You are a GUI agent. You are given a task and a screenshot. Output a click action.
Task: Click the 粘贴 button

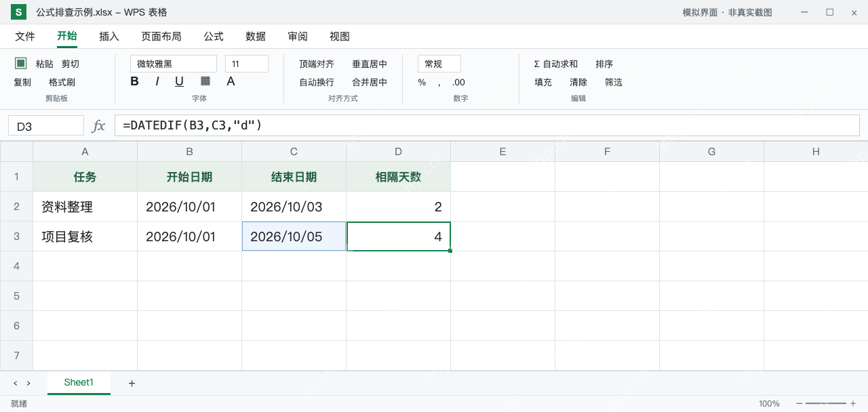[45, 64]
